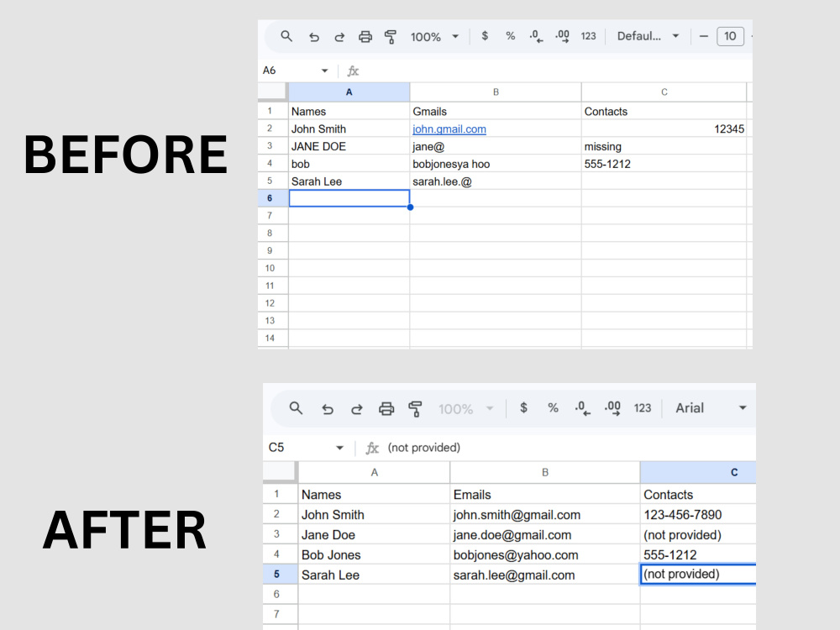Open the greyed 100% zoom dropdown in AFTER sheet
The width and height of the screenshot is (840, 630).
pos(465,409)
